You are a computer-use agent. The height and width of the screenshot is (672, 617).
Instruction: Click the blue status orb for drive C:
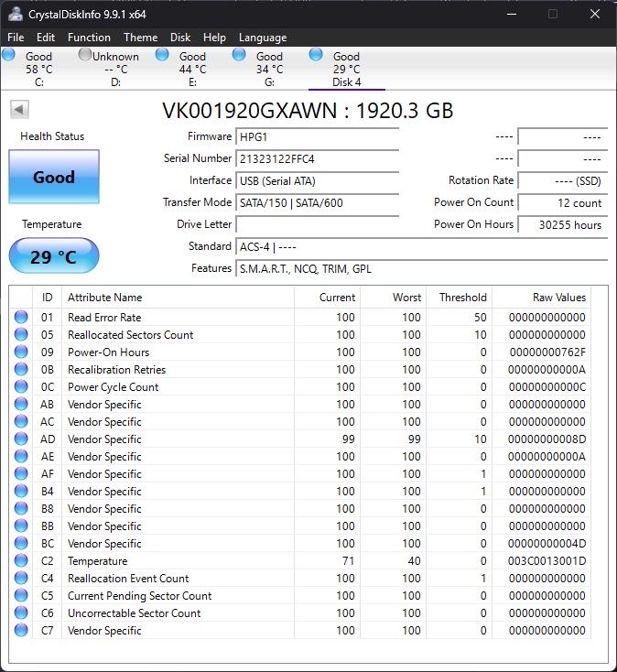8,55
